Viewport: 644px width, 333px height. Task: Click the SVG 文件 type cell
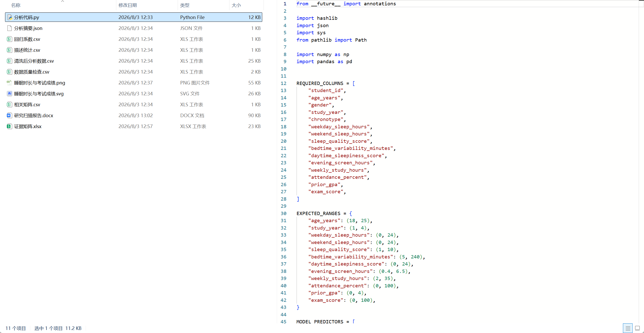[190, 94]
